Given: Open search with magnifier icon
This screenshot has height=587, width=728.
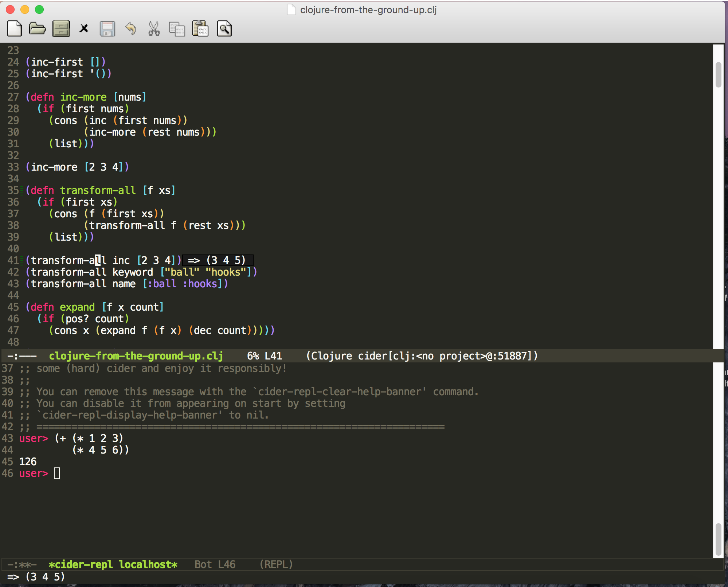Looking at the screenshot, I should click(224, 29).
